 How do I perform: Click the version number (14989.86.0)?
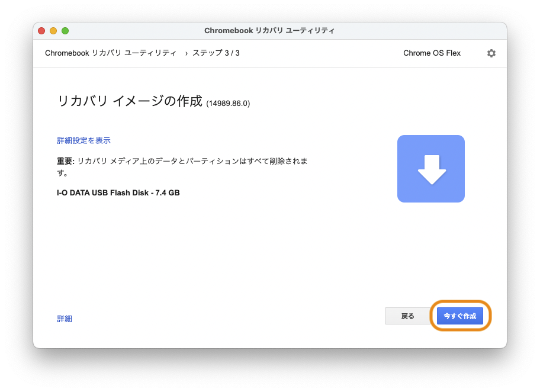228,104
